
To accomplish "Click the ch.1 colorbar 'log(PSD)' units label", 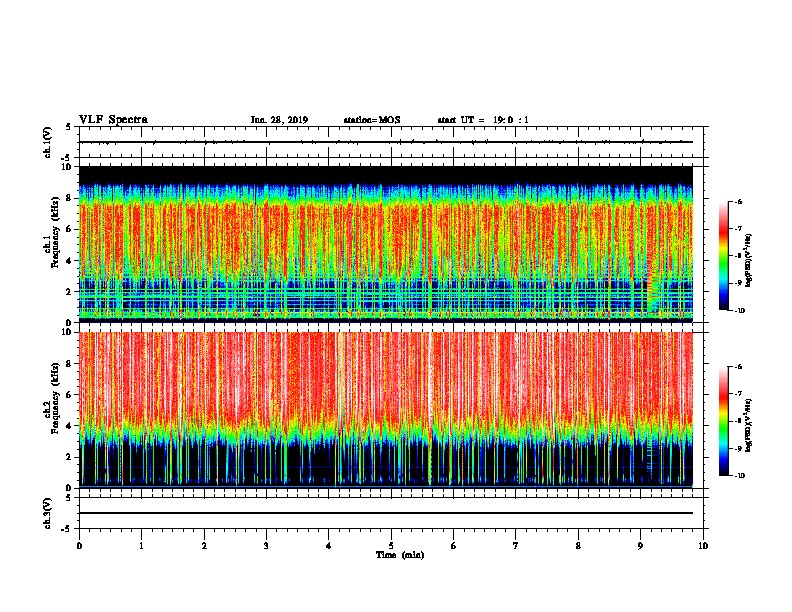I will click(x=749, y=260).
